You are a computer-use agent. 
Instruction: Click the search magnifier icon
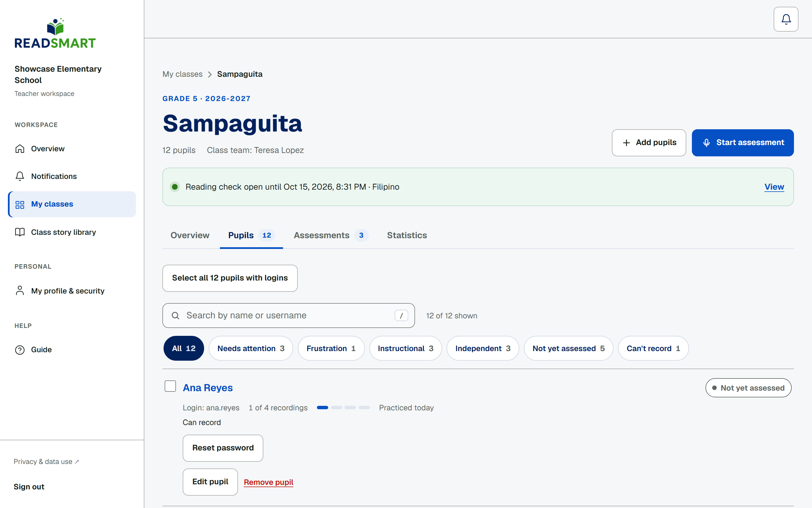[x=175, y=316]
